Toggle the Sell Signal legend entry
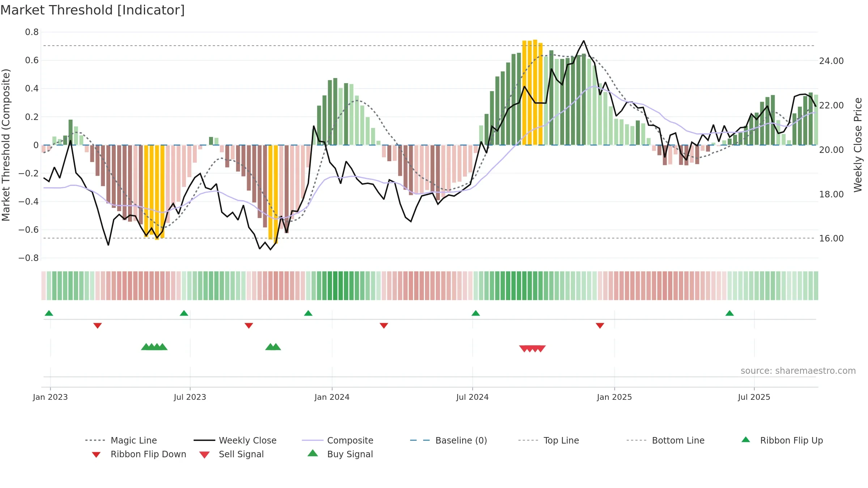This screenshot has height=488, width=868. 231,454
